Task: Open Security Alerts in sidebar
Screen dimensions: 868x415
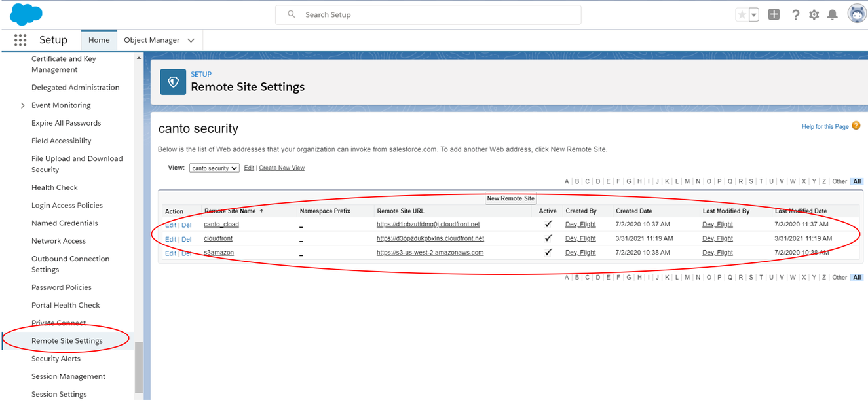Action: 56,359
